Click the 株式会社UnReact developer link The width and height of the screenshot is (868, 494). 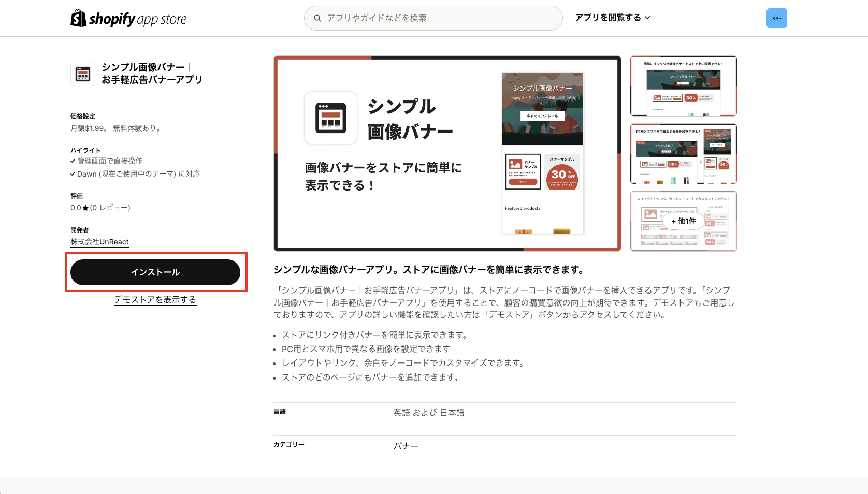pyautogui.click(x=99, y=241)
